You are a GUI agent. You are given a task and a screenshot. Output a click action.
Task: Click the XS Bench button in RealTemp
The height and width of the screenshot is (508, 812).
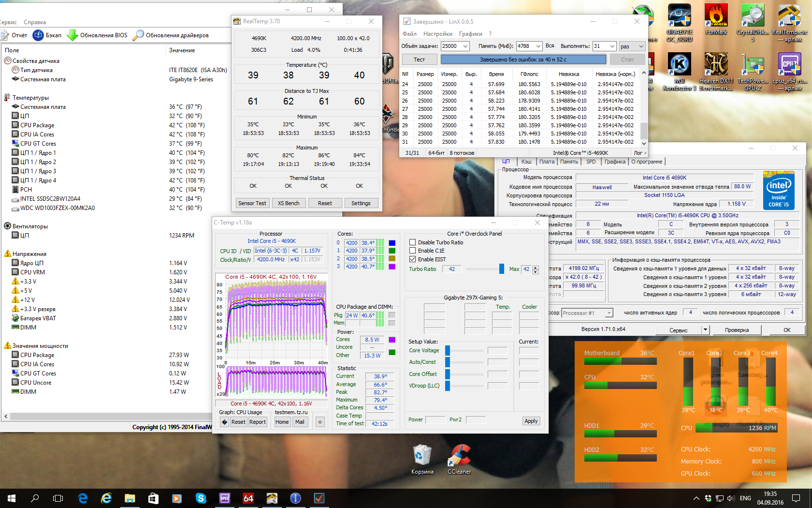(x=289, y=203)
